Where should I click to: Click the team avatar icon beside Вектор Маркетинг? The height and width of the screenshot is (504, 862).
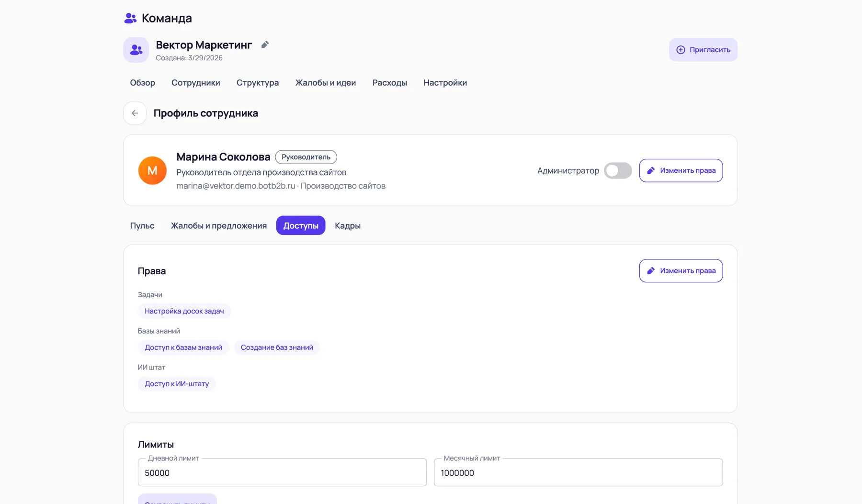136,50
